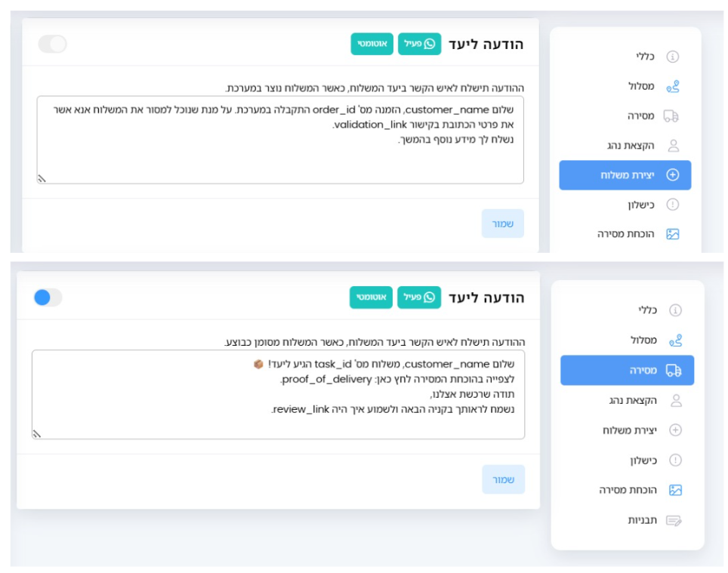Image resolution: width=728 pixels, height=573 pixels.
Task: Click the שמור button in the bottom panel
Action: (x=503, y=479)
